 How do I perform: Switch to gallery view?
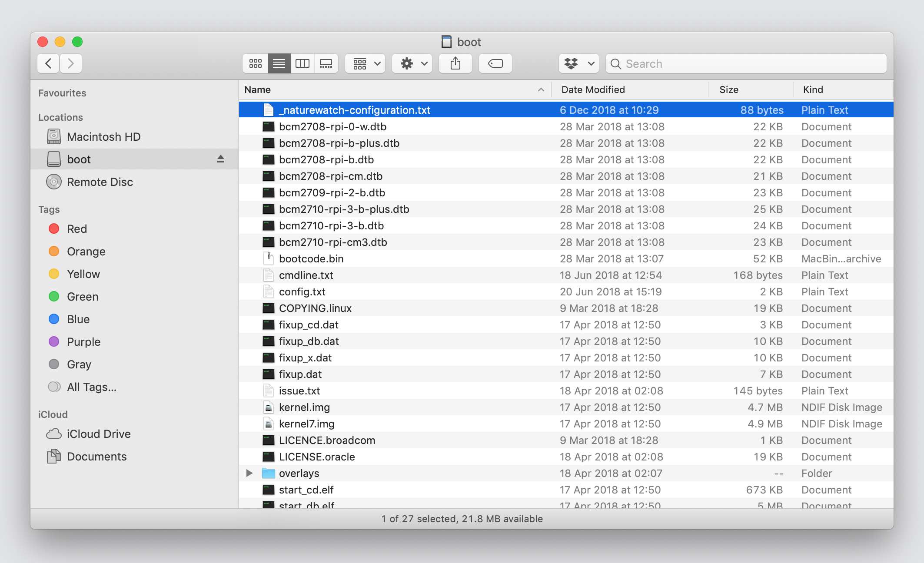click(x=326, y=64)
